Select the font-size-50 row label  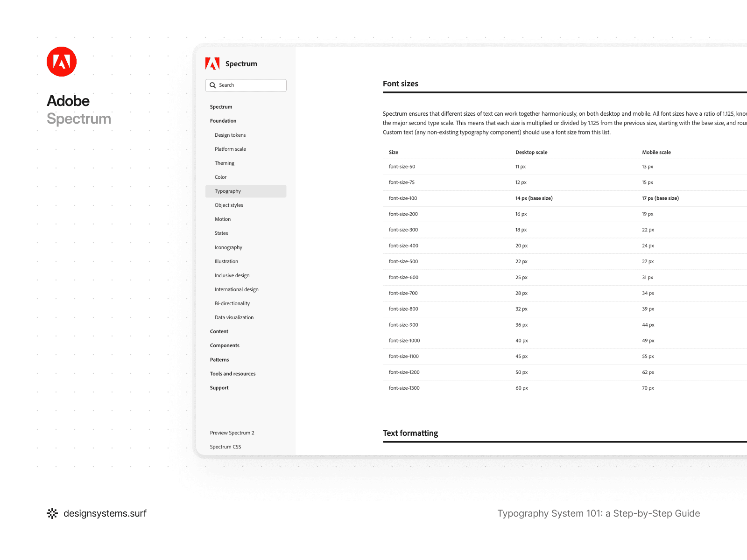click(x=402, y=167)
